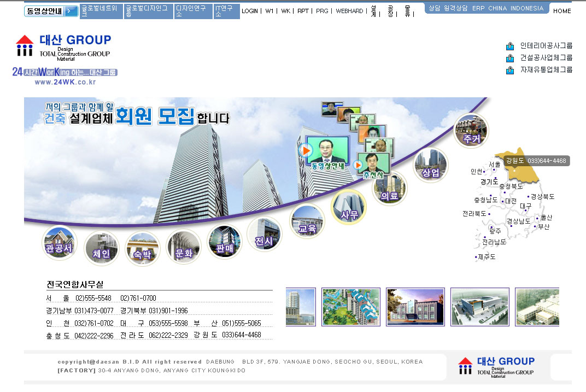Open the rightmost beige building thumbnail
This screenshot has width=586, height=392.
537,307
